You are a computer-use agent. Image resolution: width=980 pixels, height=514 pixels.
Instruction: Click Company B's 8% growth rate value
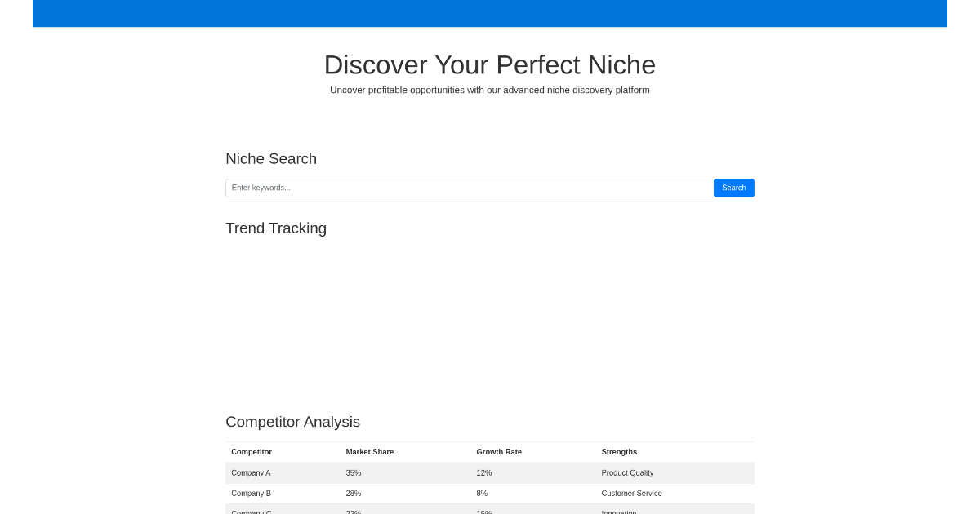pyautogui.click(x=482, y=493)
